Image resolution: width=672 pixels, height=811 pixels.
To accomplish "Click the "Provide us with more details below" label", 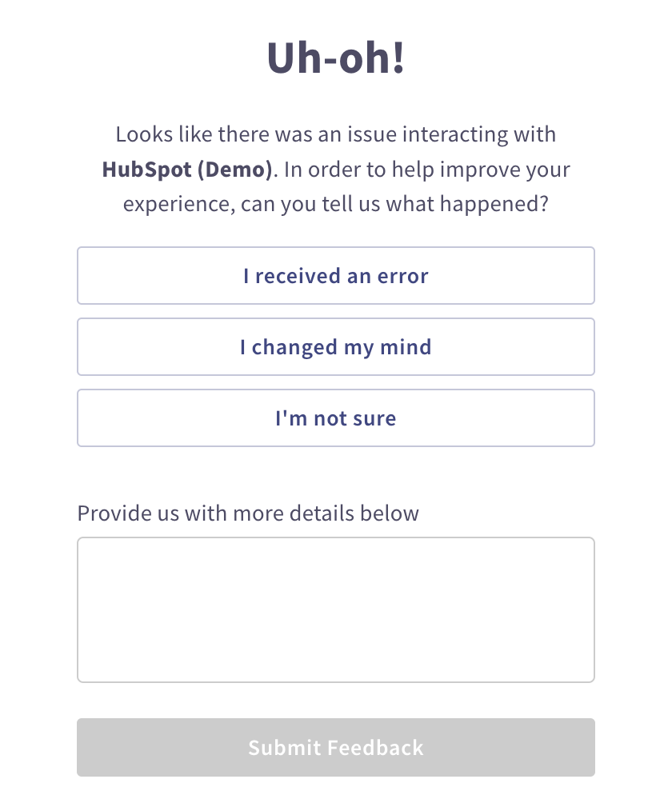I will [248, 513].
